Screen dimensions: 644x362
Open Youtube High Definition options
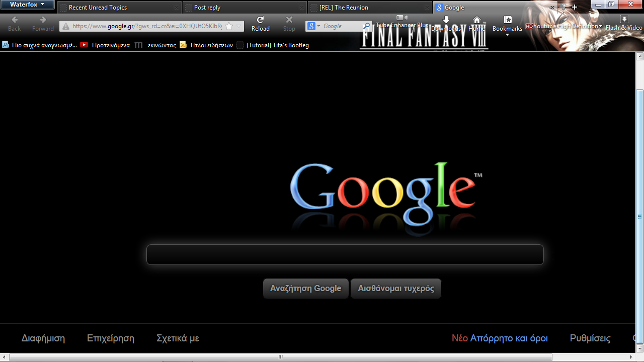tap(563, 26)
